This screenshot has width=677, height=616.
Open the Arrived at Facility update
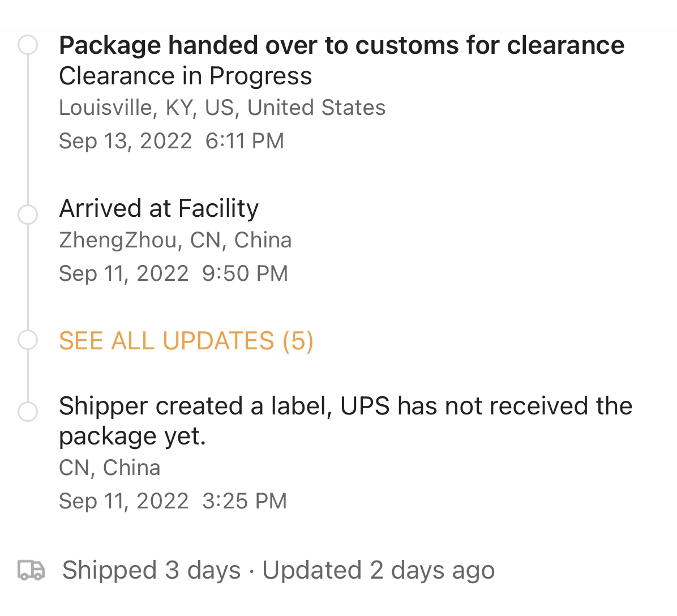pos(158,208)
